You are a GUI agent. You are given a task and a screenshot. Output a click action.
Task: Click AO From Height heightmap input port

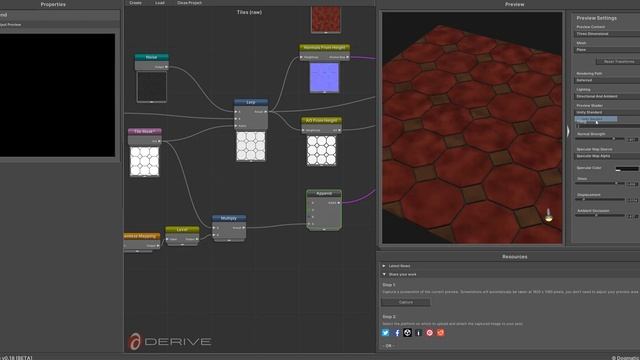(x=303, y=130)
